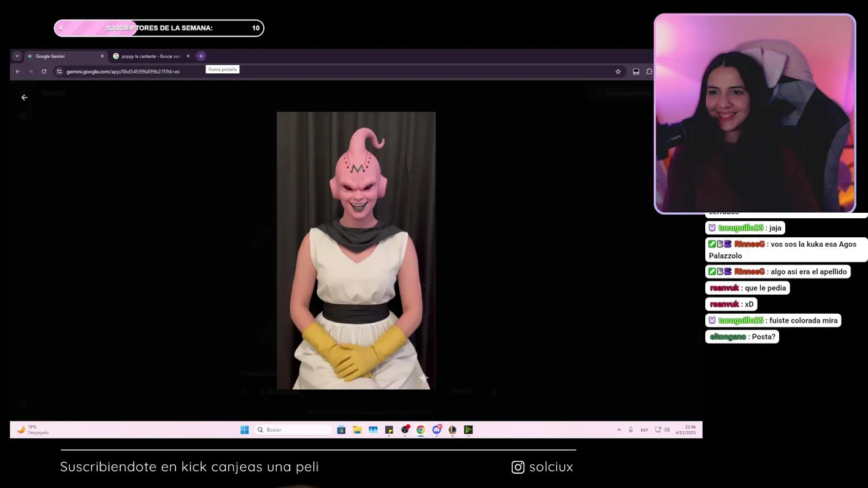Open the weather widget showing Despejado

[33, 430]
